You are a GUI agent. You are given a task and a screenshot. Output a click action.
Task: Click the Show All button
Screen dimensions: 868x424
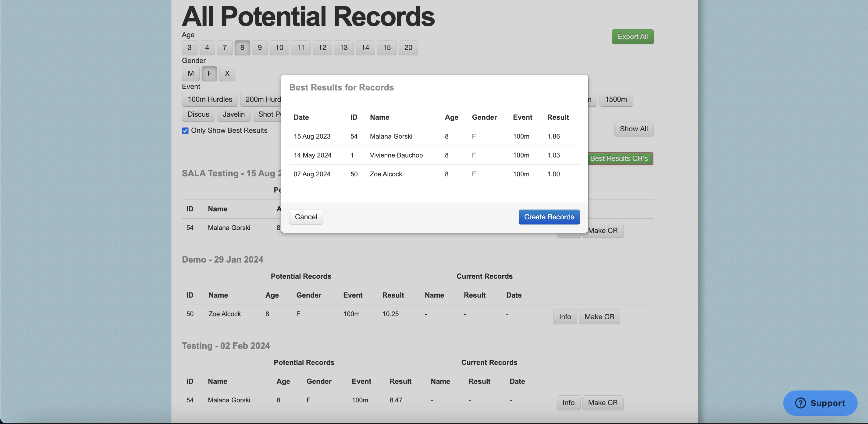(x=634, y=129)
